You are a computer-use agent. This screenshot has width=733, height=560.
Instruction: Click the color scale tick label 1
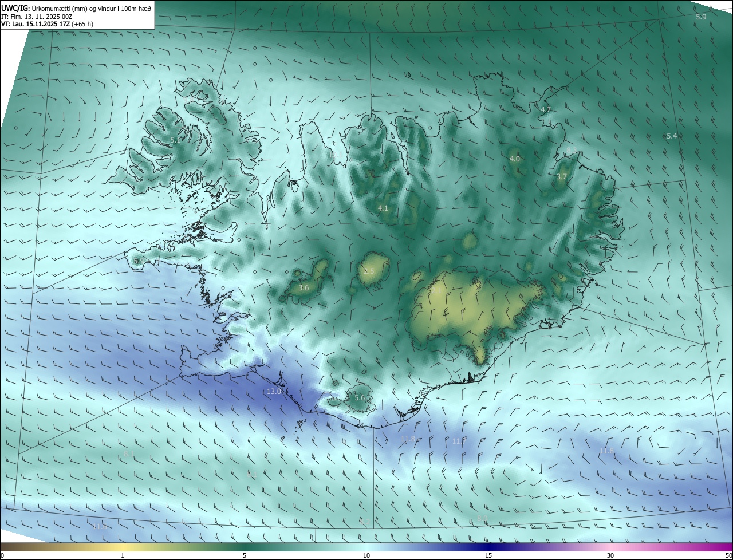coord(123,555)
